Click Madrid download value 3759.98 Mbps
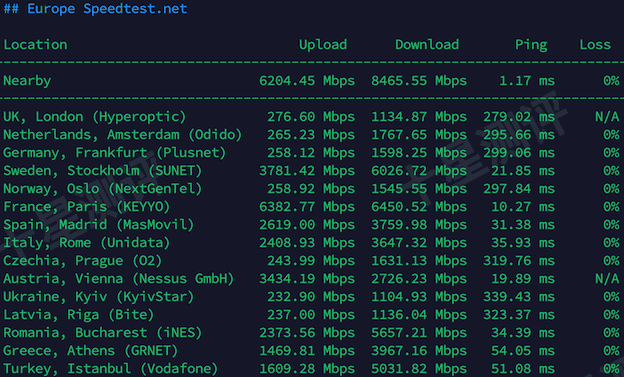This screenshot has height=377, width=624. [419, 225]
